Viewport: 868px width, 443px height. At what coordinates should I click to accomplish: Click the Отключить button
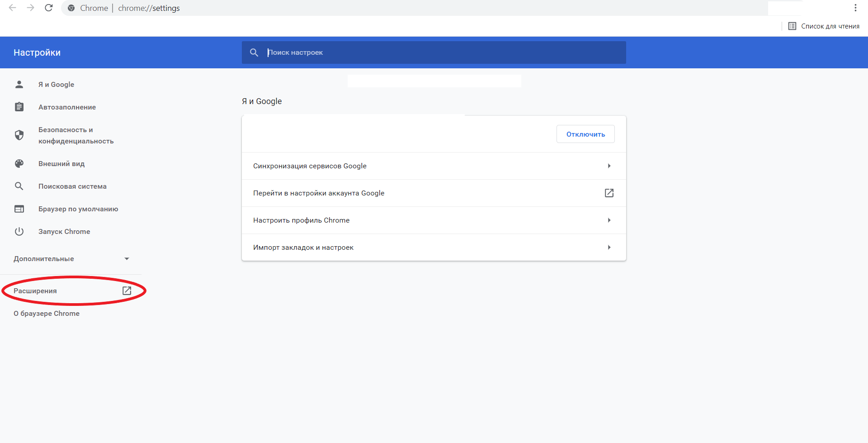(585, 134)
